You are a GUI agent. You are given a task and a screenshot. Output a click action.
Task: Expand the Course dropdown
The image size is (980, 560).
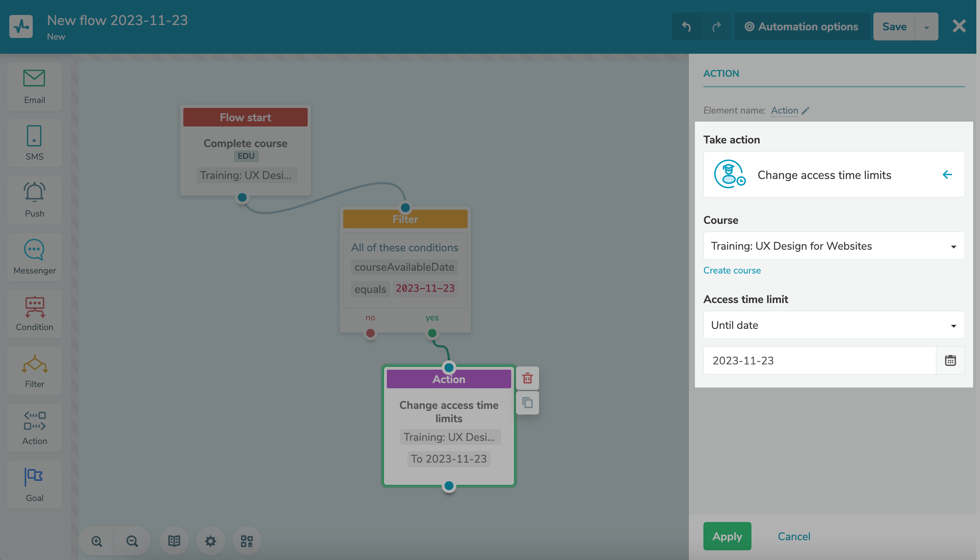click(x=834, y=246)
